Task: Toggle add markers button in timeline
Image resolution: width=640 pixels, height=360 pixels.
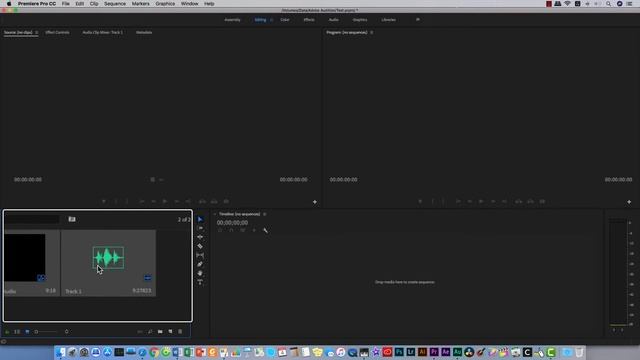Action: click(x=254, y=231)
